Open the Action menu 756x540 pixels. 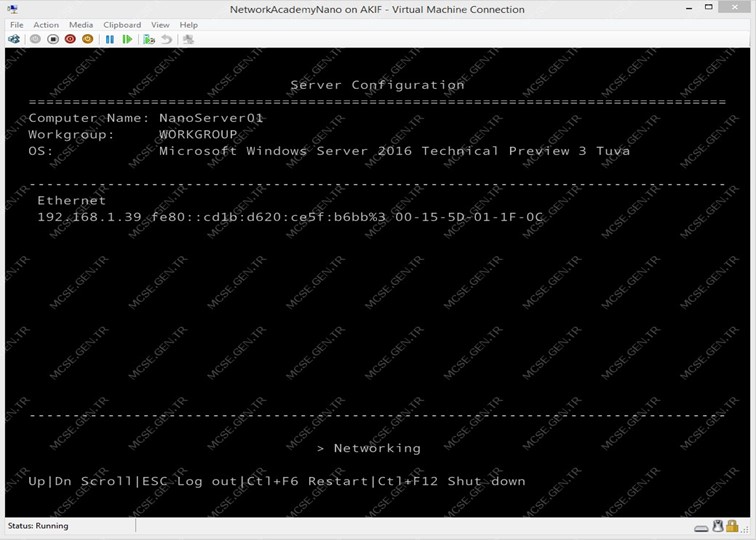pyautogui.click(x=46, y=25)
